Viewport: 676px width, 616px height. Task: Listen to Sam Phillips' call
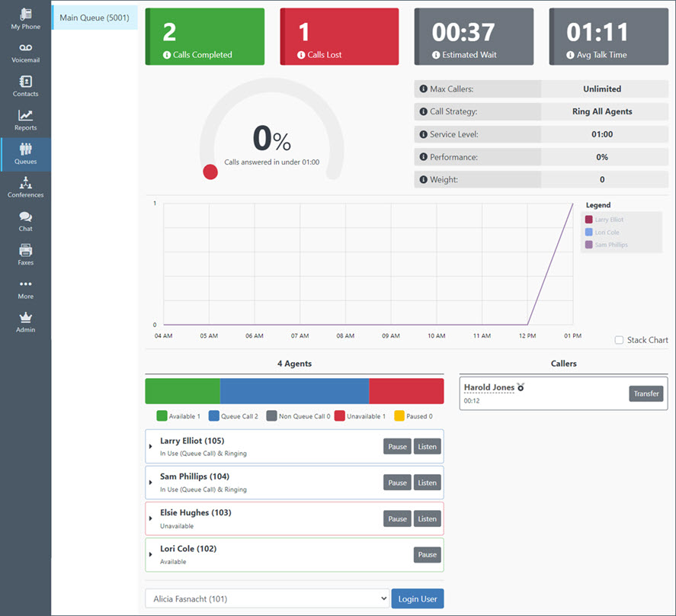427,483
